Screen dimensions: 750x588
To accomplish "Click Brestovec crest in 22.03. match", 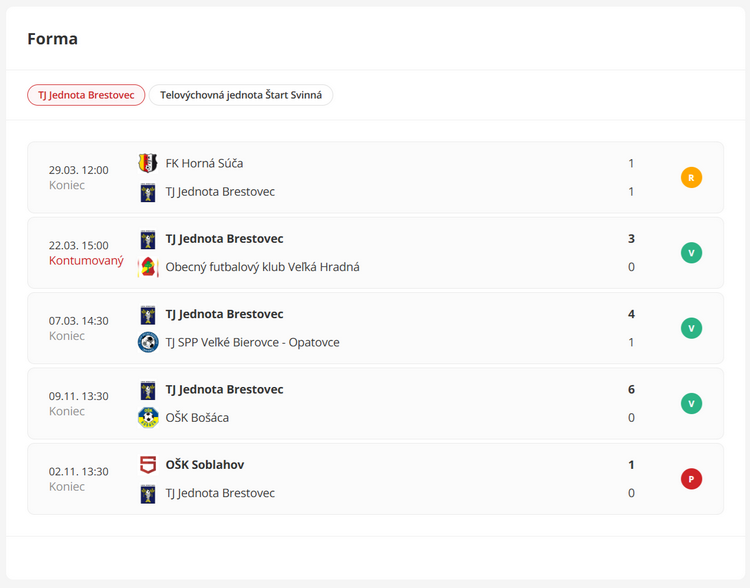I will tap(148, 239).
